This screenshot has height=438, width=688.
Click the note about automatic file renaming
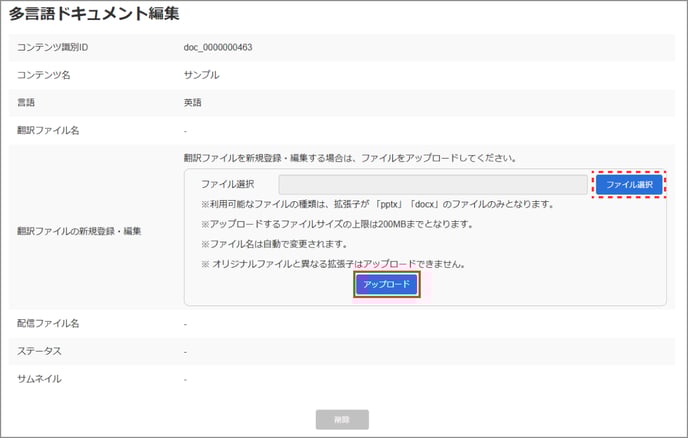click(277, 244)
